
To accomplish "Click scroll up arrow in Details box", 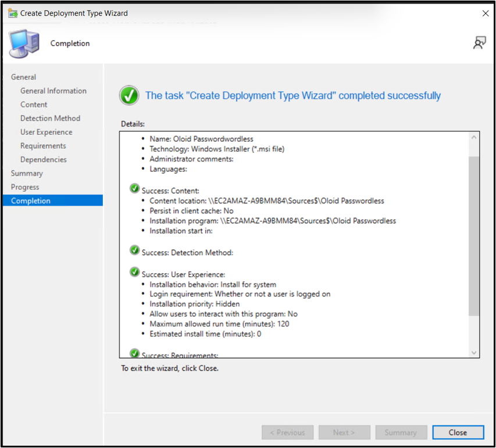I will [473, 138].
